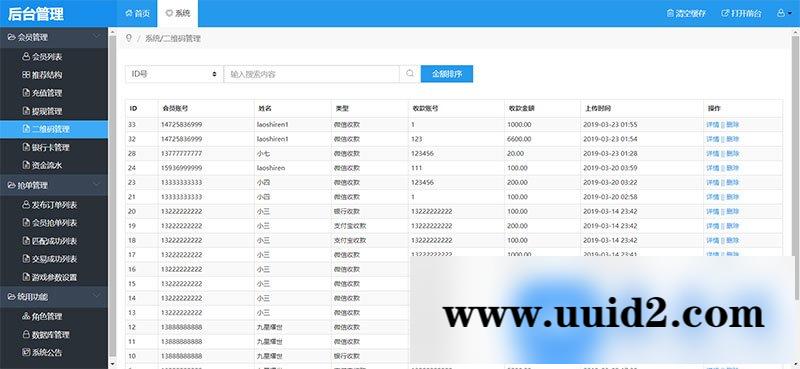800x369 pixels.
Task: Click the 收款账号 column header
Action: pyautogui.click(x=425, y=108)
